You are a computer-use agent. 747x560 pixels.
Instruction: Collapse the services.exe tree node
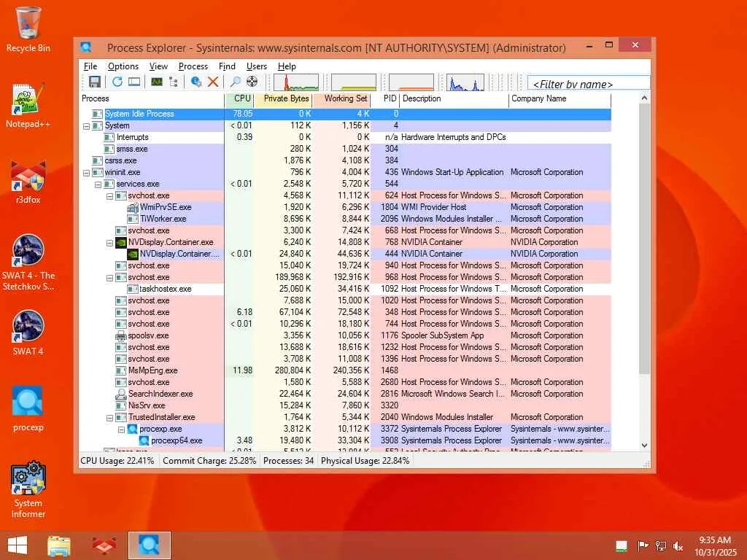98,184
